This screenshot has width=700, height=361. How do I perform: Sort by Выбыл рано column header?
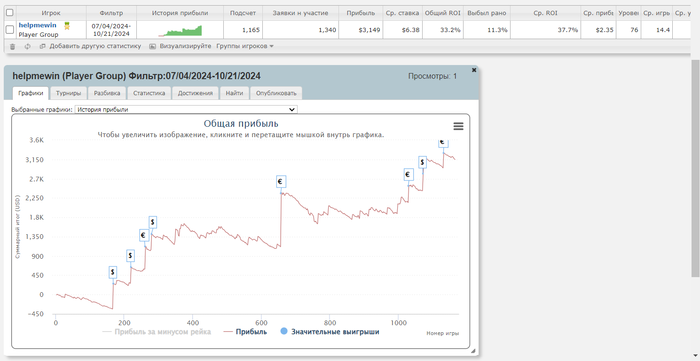[487, 13]
